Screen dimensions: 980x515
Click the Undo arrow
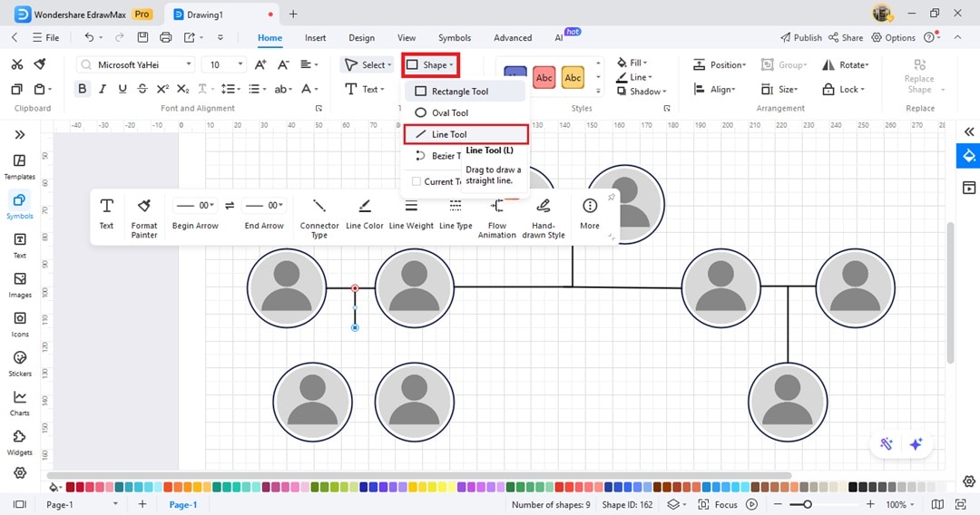pos(89,37)
